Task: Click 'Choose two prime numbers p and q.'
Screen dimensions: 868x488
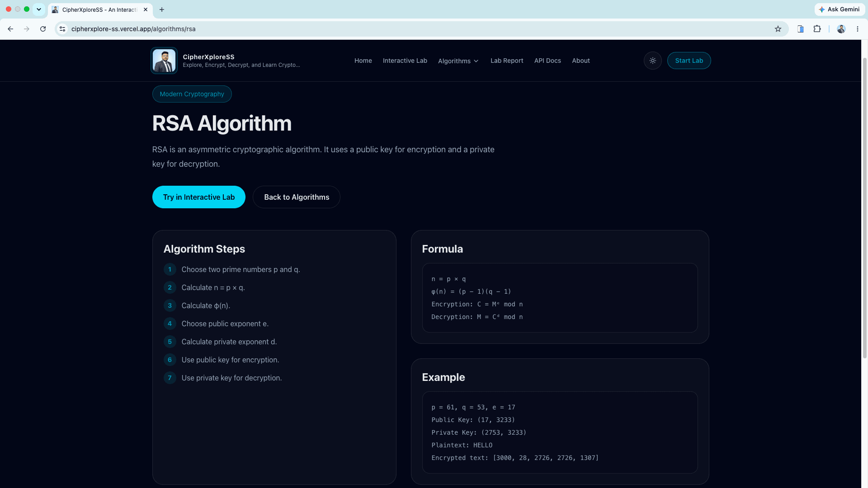Action: [x=241, y=269]
